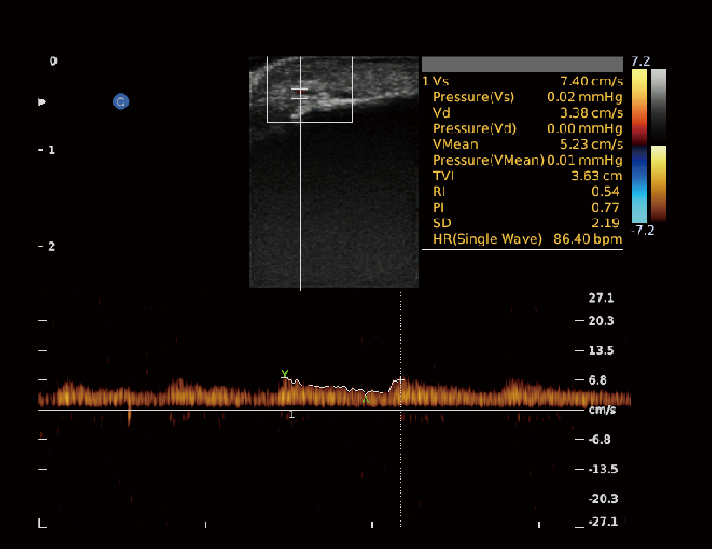Screen dimensions: 712x549
Task: Click the grayscale map bar
Action: [658, 103]
